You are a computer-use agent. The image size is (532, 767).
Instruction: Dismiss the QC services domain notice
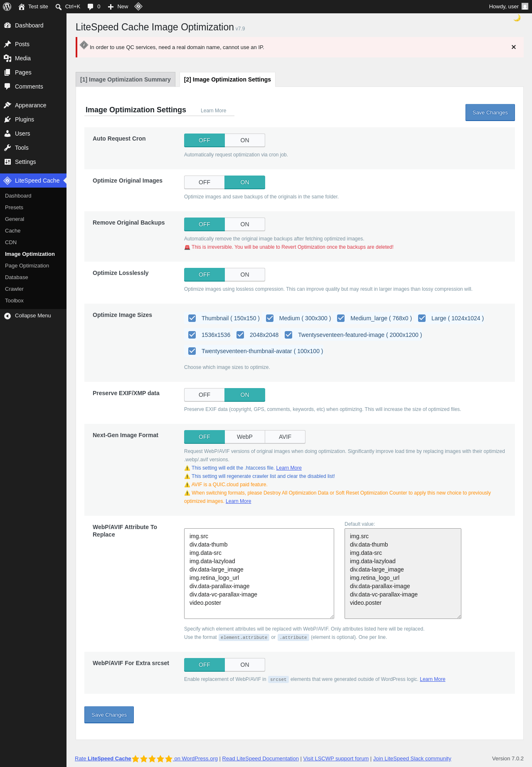(x=514, y=47)
